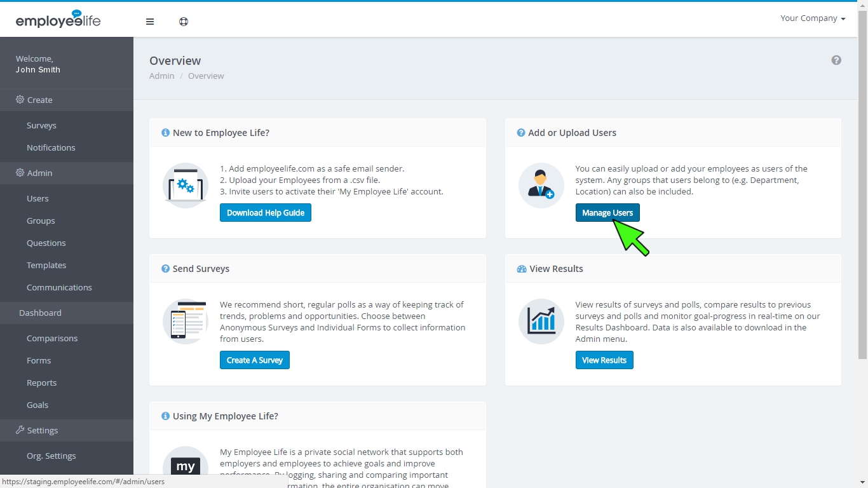This screenshot has height=488, width=868.
Task: Click the survey devices illustration icon
Action: 186,322
